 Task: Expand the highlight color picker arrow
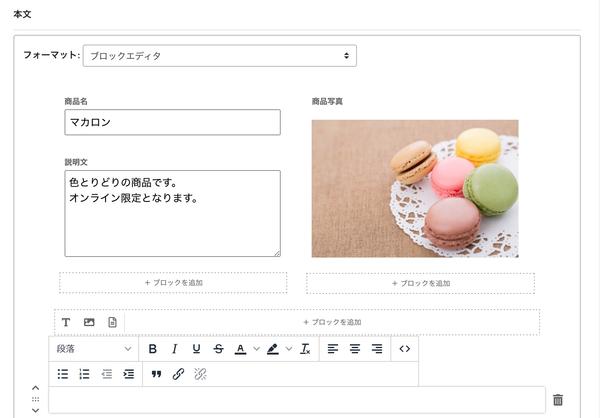coord(289,349)
